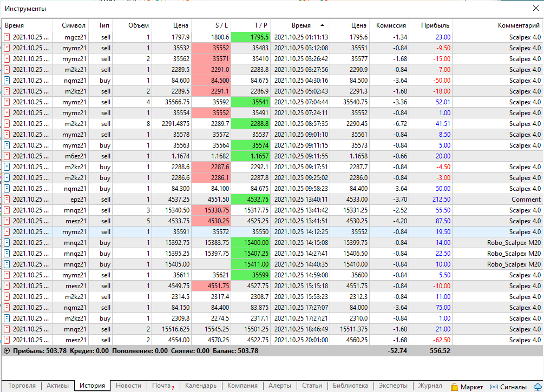Switch to the Календарь tab

[x=200, y=386]
